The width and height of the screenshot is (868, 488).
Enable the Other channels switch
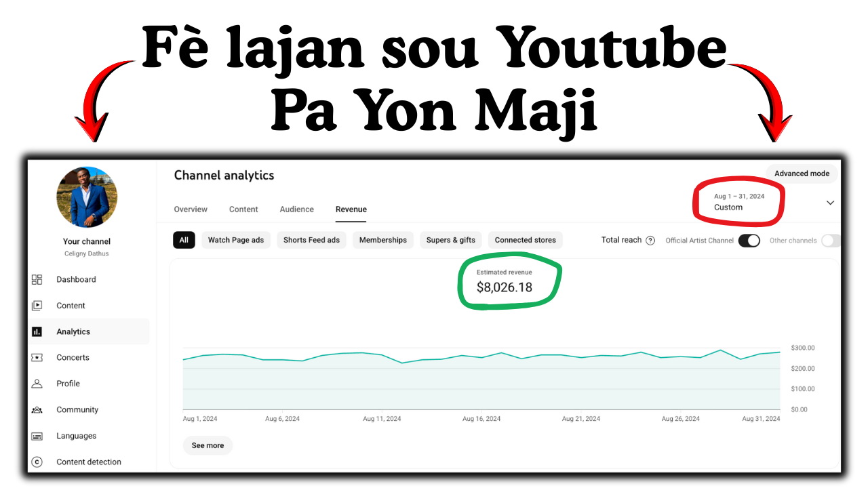[831, 241]
